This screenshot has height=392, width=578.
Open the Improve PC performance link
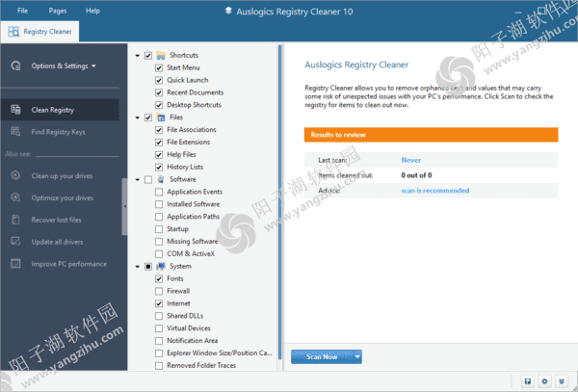[69, 264]
